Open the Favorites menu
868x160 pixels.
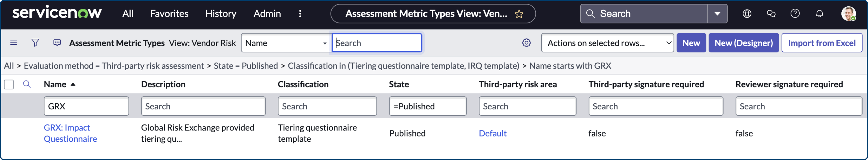click(x=169, y=14)
